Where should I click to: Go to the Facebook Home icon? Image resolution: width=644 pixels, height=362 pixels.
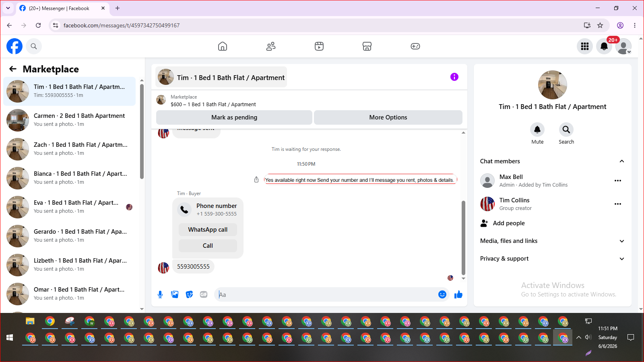click(x=223, y=46)
